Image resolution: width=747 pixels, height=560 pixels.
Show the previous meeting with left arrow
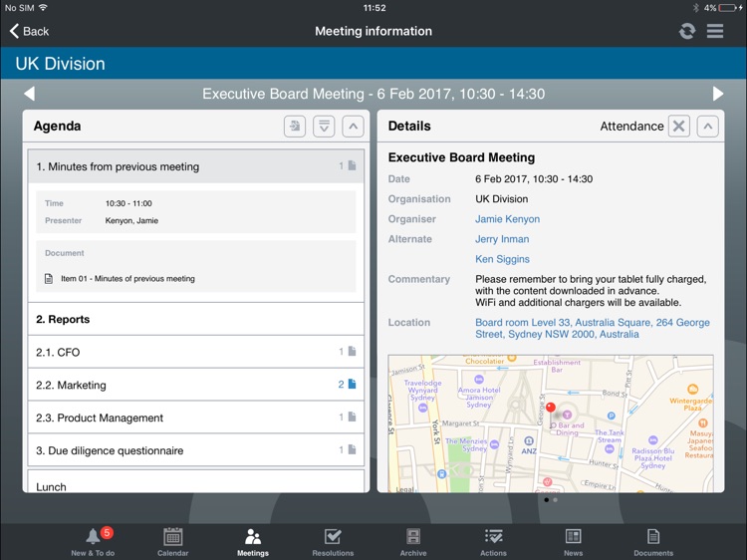point(30,94)
